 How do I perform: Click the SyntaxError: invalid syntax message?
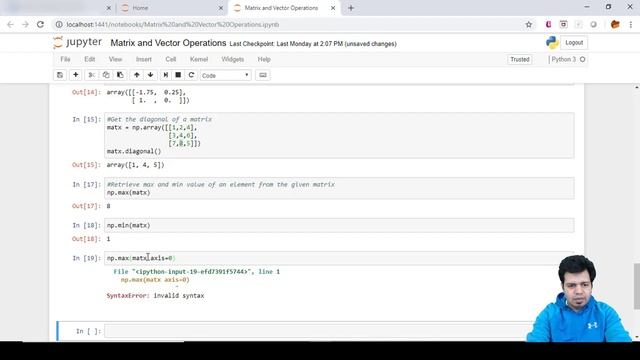coord(155,296)
